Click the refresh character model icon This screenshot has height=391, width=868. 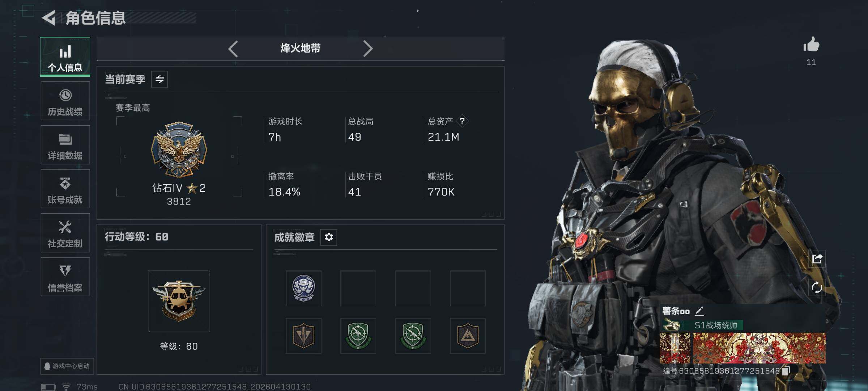[x=817, y=288]
